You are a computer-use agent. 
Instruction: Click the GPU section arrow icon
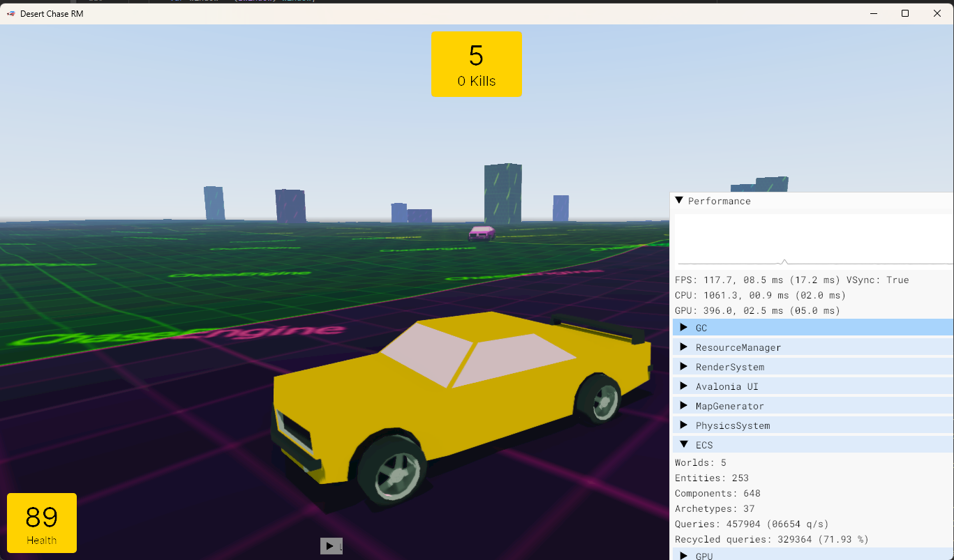(684, 555)
